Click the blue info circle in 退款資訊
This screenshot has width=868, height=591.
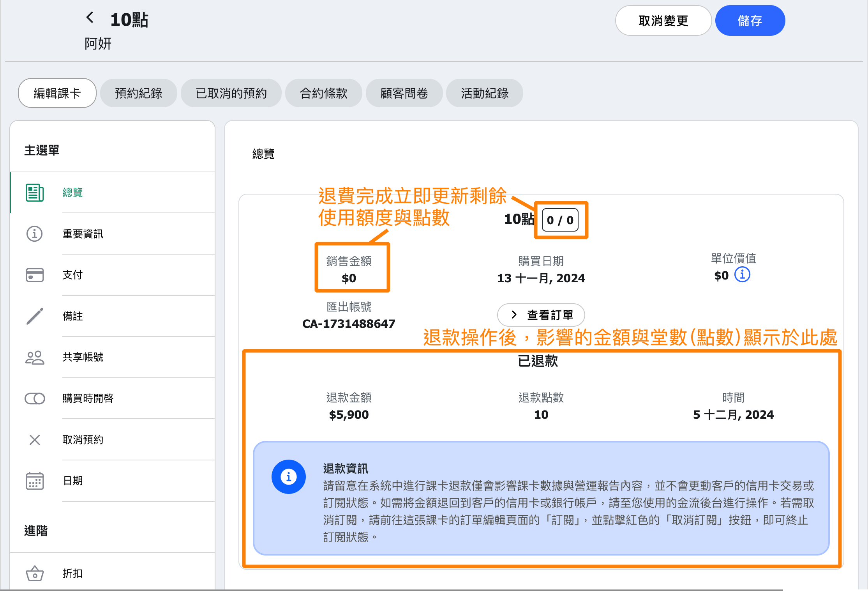point(289,476)
